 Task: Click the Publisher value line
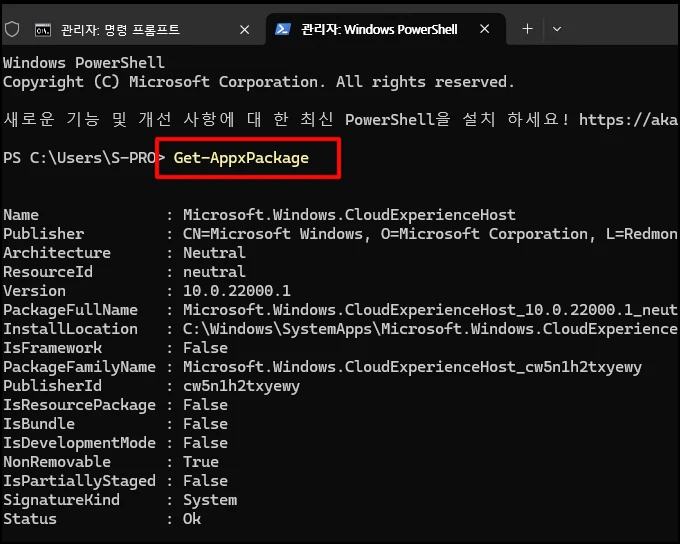tap(430, 234)
